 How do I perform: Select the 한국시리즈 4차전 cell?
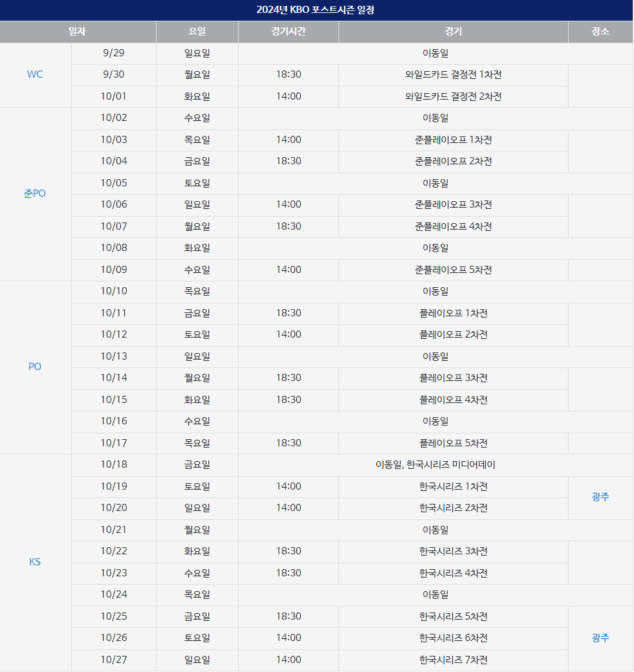coord(453,574)
